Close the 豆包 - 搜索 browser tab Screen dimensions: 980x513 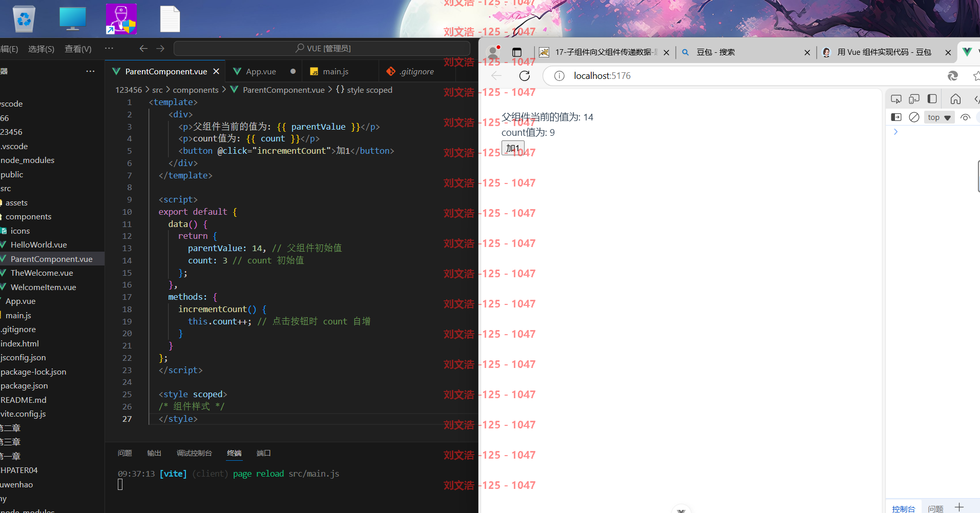807,52
